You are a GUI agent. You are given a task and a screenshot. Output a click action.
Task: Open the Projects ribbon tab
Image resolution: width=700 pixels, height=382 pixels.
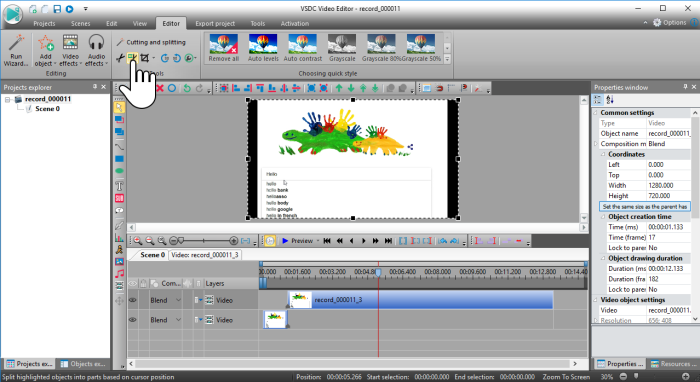[44, 23]
